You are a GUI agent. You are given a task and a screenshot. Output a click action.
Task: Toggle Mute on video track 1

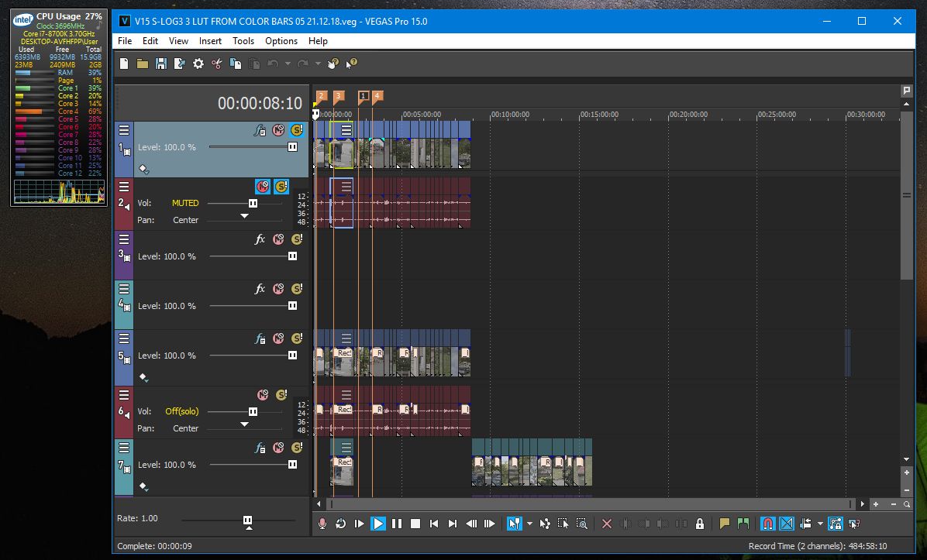277,130
